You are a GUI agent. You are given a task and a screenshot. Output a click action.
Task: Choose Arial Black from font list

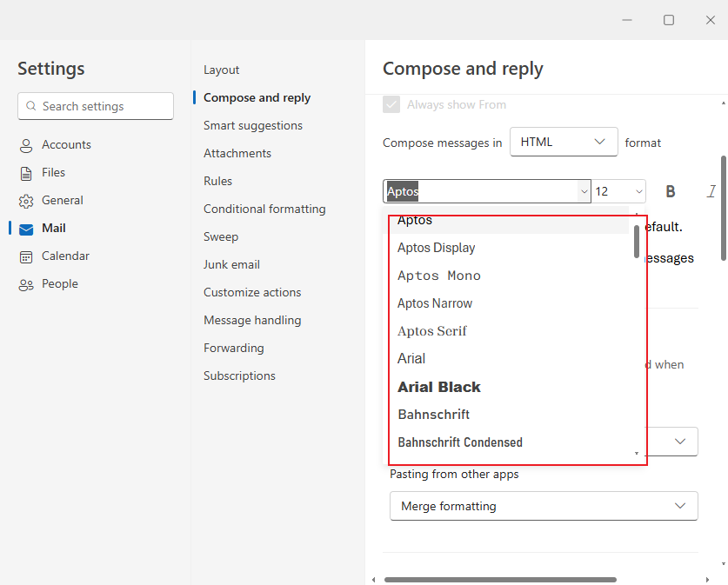[439, 387]
